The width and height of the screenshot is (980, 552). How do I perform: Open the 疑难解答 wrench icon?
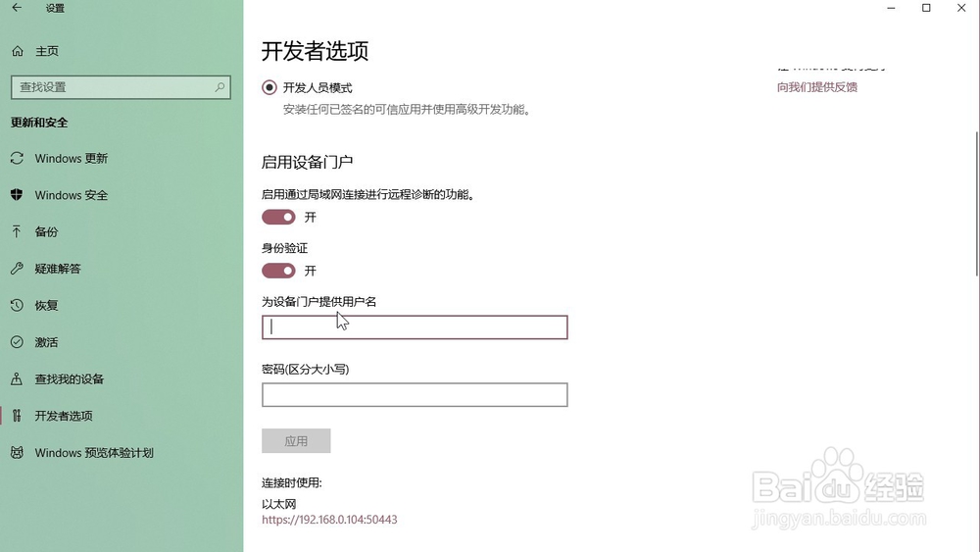[17, 269]
